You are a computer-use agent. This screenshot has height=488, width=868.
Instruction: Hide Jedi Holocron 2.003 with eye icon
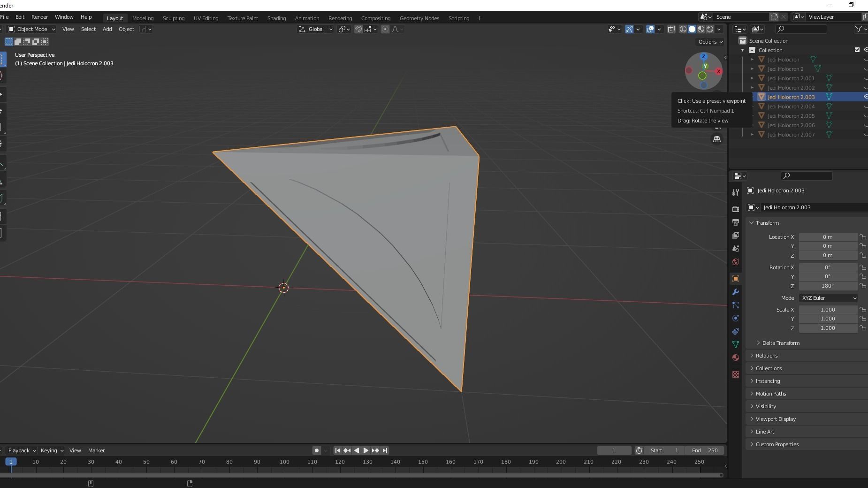coord(865,97)
